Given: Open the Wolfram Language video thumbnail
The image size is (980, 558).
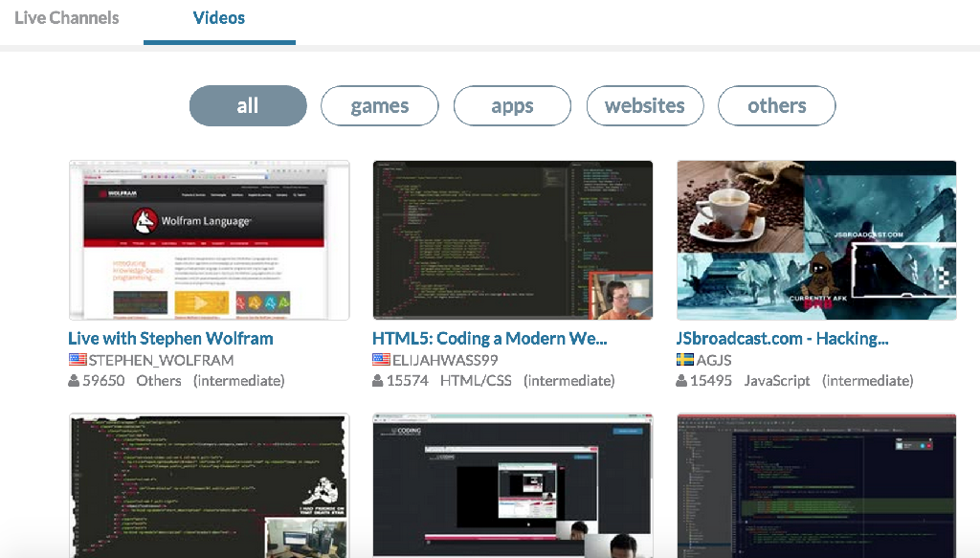Looking at the screenshot, I should tap(209, 240).
